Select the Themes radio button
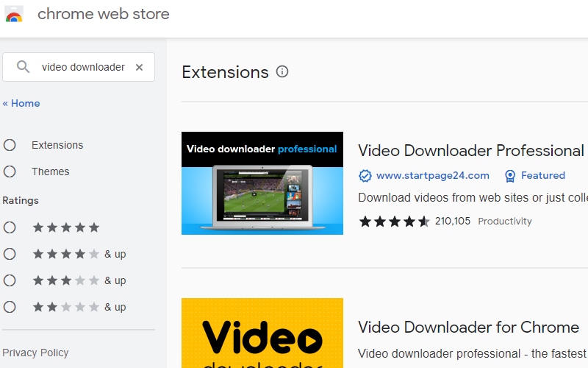This screenshot has height=368, width=588. [10, 171]
